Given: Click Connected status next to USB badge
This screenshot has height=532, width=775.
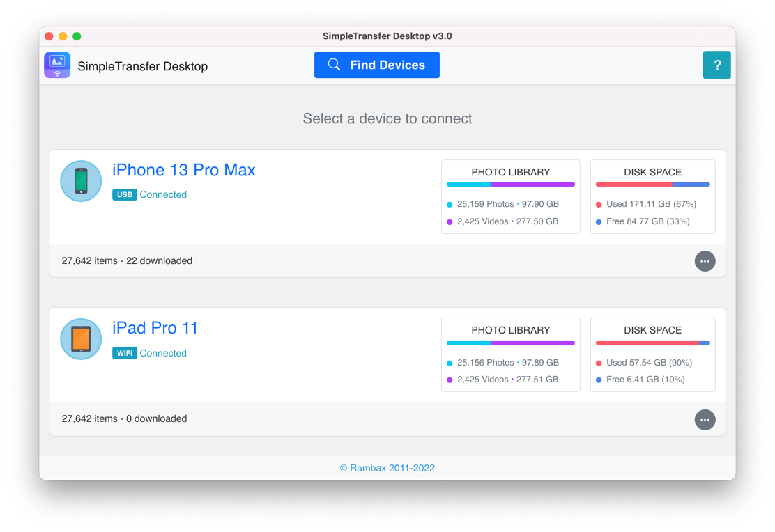Looking at the screenshot, I should point(163,194).
